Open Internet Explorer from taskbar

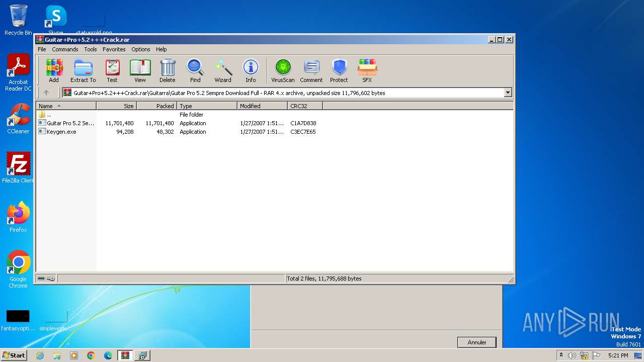point(40,355)
